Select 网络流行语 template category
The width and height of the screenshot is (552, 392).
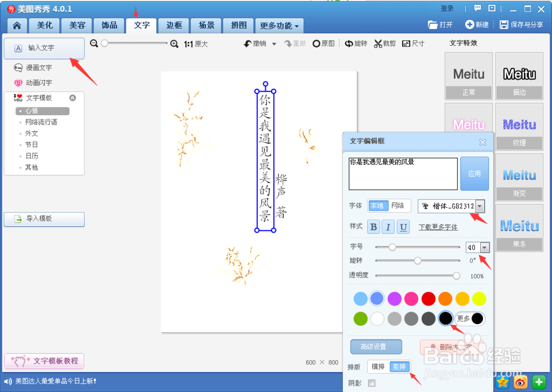pyautogui.click(x=41, y=122)
